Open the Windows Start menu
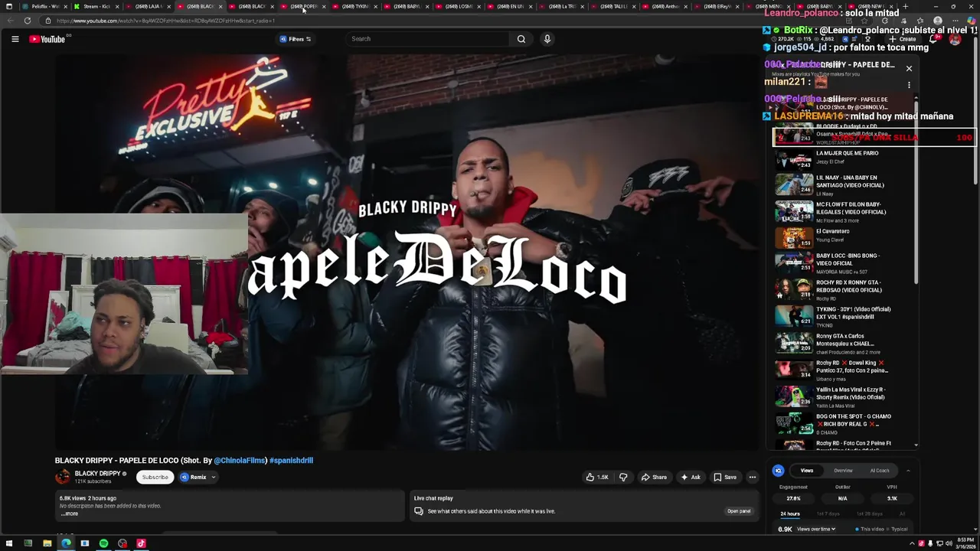 (9, 543)
